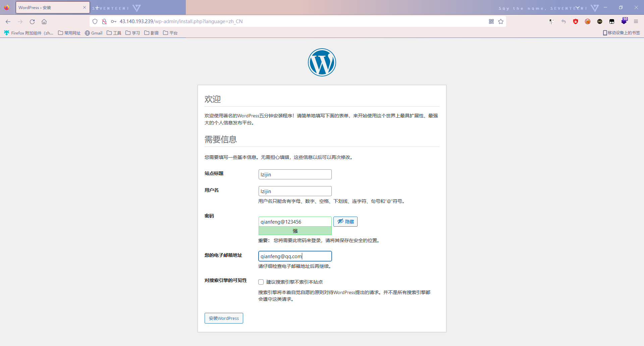Click the green 强 password strength indicator

click(x=295, y=231)
